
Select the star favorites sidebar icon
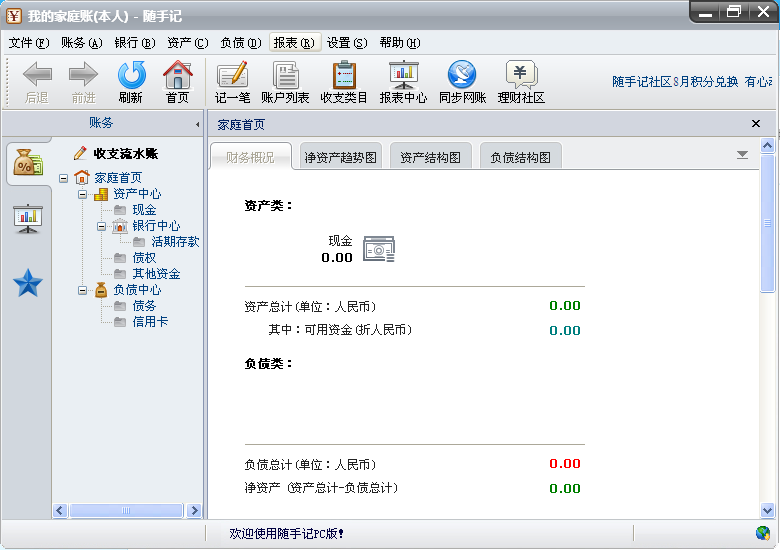pos(27,284)
